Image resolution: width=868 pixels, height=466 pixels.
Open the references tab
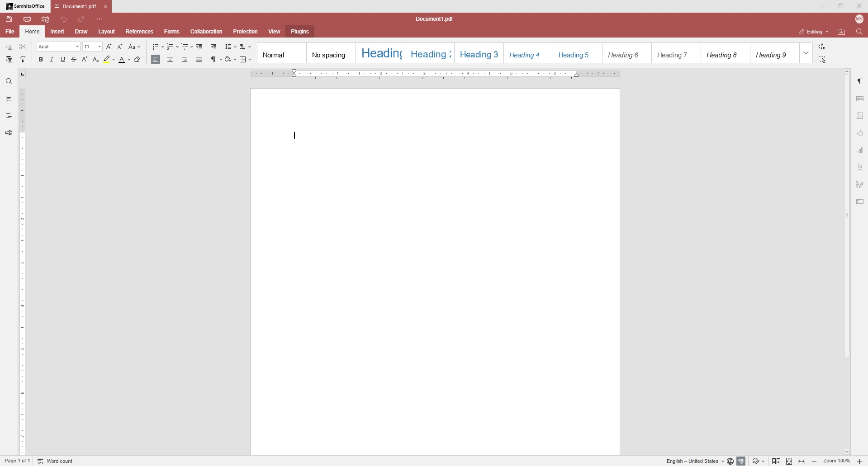coord(139,32)
